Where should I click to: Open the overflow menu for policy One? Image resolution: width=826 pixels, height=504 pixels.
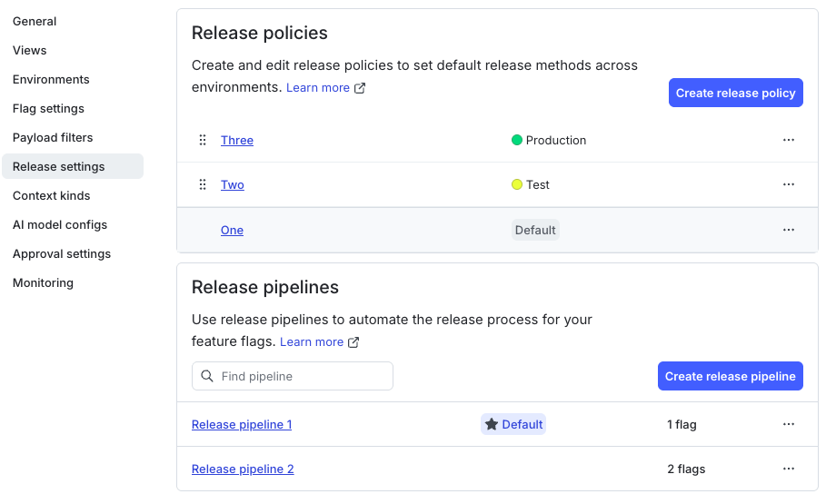[788, 230]
